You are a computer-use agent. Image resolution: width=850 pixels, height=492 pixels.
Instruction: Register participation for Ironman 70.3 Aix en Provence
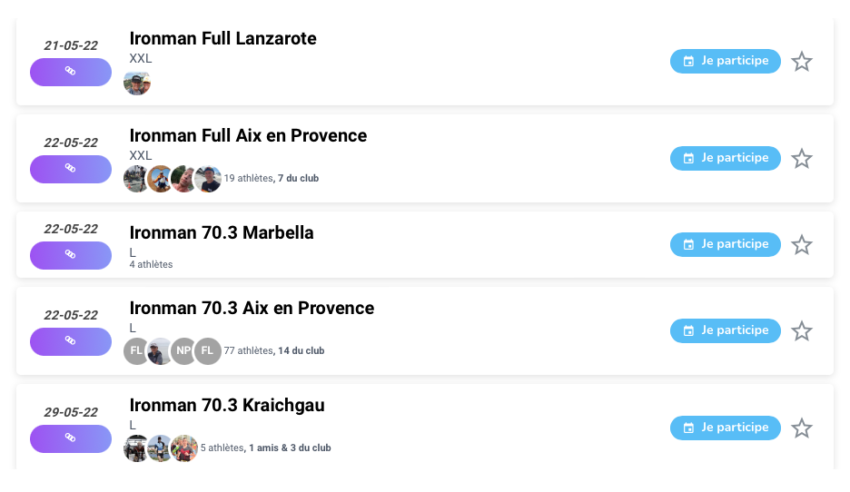[725, 330]
